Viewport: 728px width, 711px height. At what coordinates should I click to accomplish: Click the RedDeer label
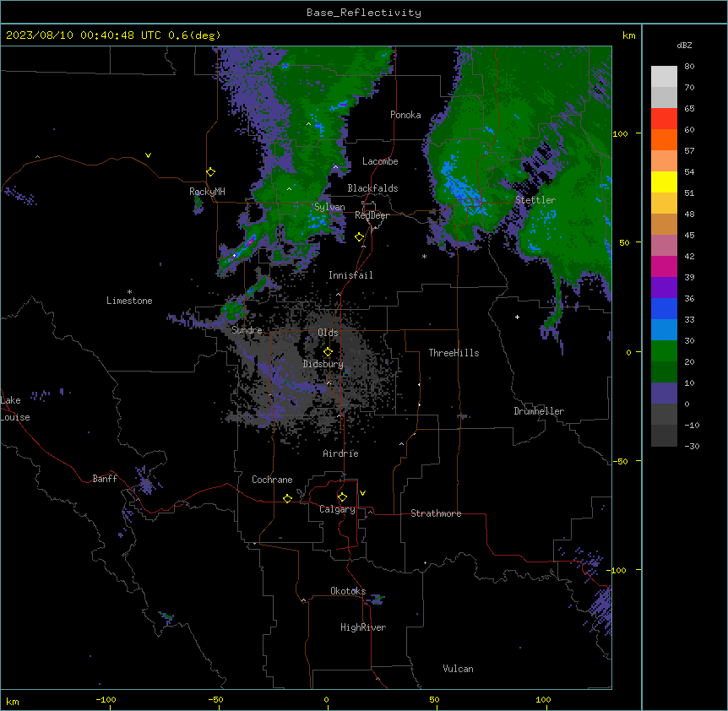372,215
